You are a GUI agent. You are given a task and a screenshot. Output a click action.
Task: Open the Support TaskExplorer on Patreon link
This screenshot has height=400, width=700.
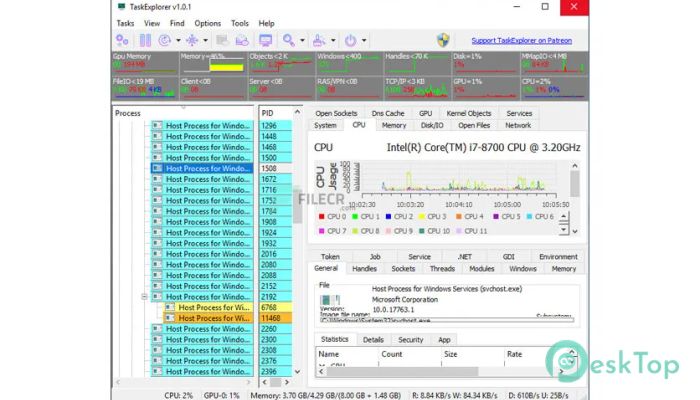tap(521, 41)
